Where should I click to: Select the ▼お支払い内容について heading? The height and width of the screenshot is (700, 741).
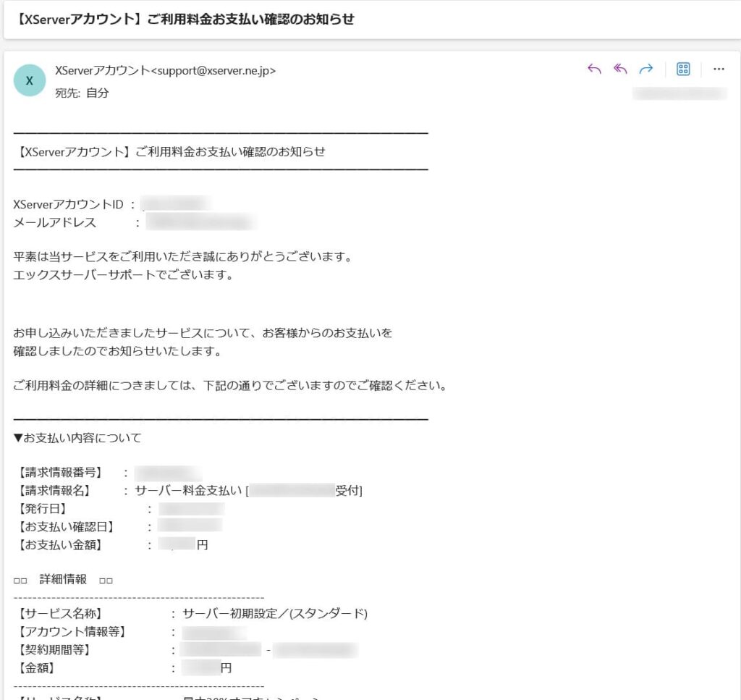tap(77, 438)
